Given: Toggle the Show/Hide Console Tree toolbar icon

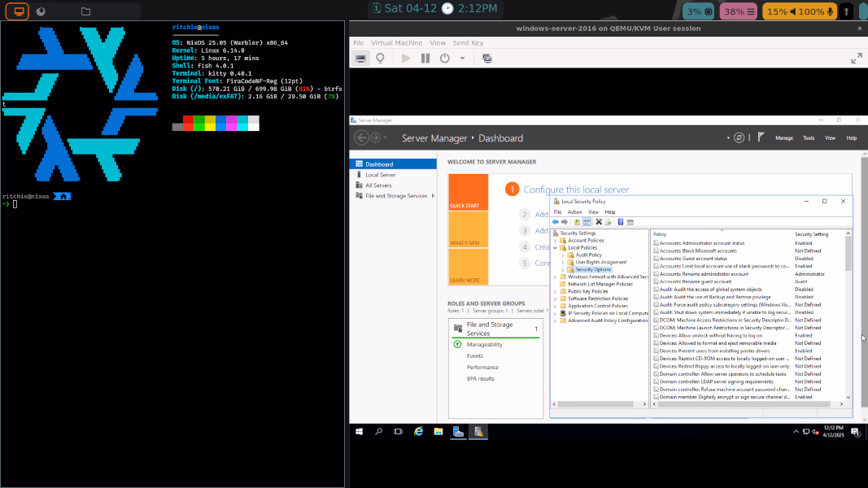Looking at the screenshot, I should [x=587, y=222].
